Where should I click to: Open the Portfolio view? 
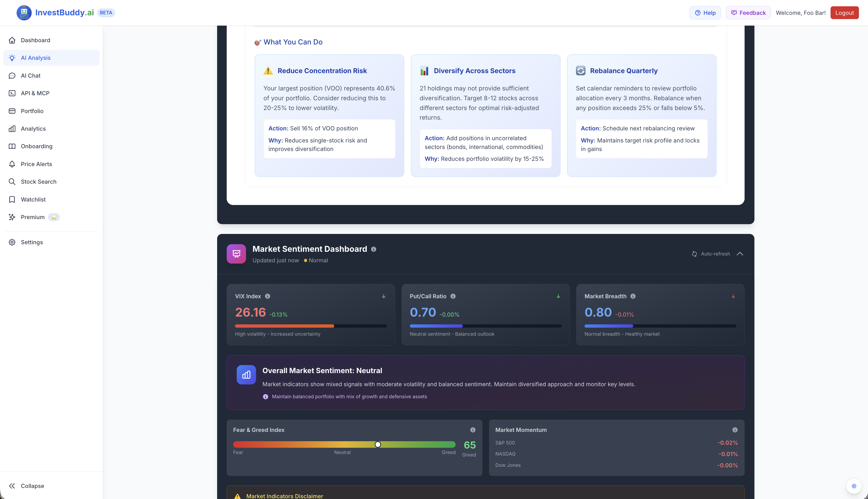(x=32, y=111)
